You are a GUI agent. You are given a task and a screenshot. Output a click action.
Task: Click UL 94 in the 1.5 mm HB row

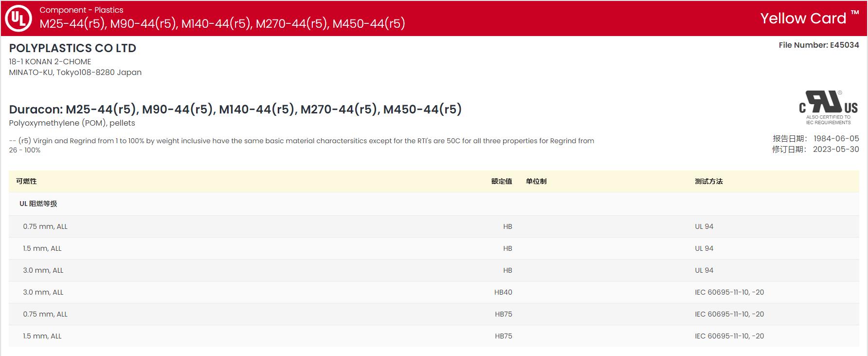(x=704, y=248)
